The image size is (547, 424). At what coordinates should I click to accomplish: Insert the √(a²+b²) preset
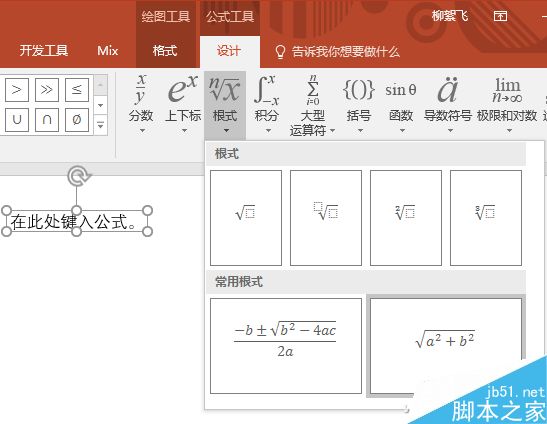coord(445,345)
